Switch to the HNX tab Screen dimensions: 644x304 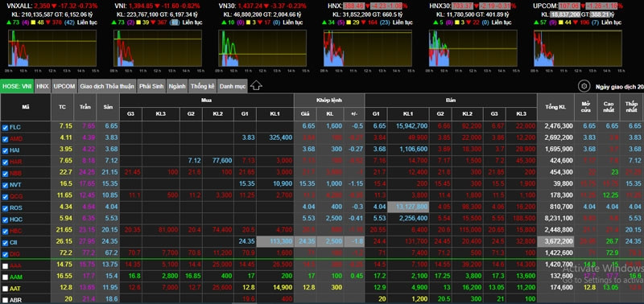(43, 86)
